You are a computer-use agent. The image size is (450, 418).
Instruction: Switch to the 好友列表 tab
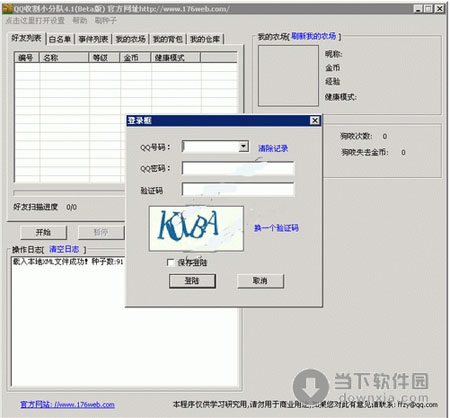pyautogui.click(x=26, y=38)
